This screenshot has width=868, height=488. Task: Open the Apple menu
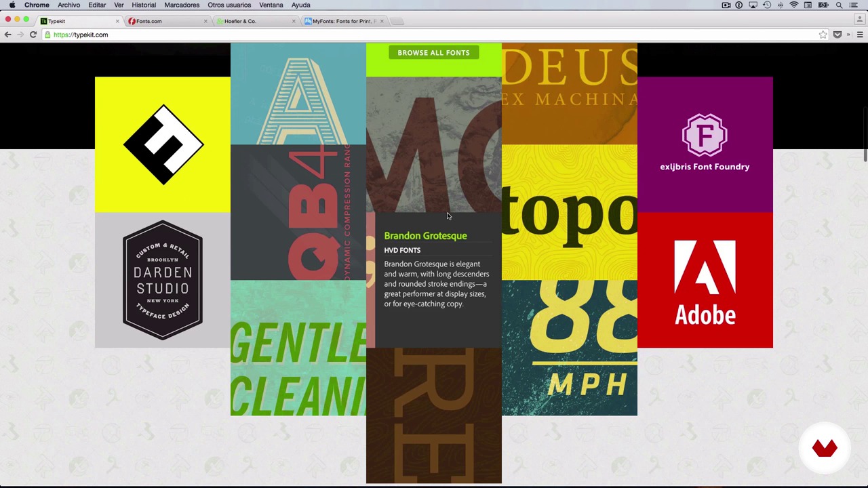click(12, 5)
